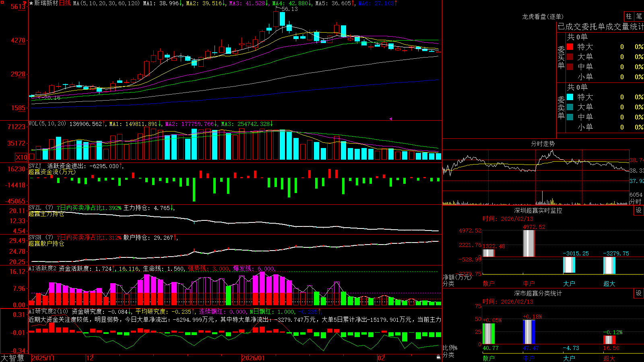The width and height of the screenshot is (644, 362).
Task: Click MA(5,10,20,30,60,120) indicator parameters
Action: click(x=106, y=3)
